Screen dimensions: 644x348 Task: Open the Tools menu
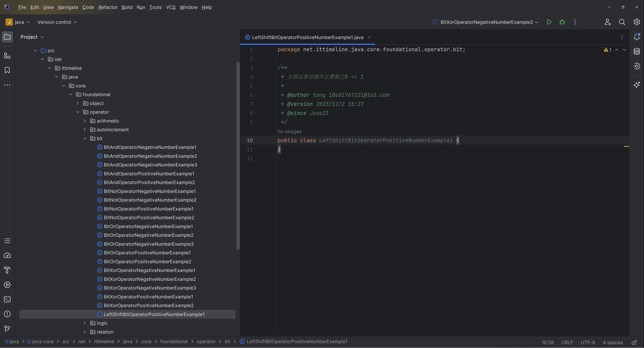tap(155, 7)
